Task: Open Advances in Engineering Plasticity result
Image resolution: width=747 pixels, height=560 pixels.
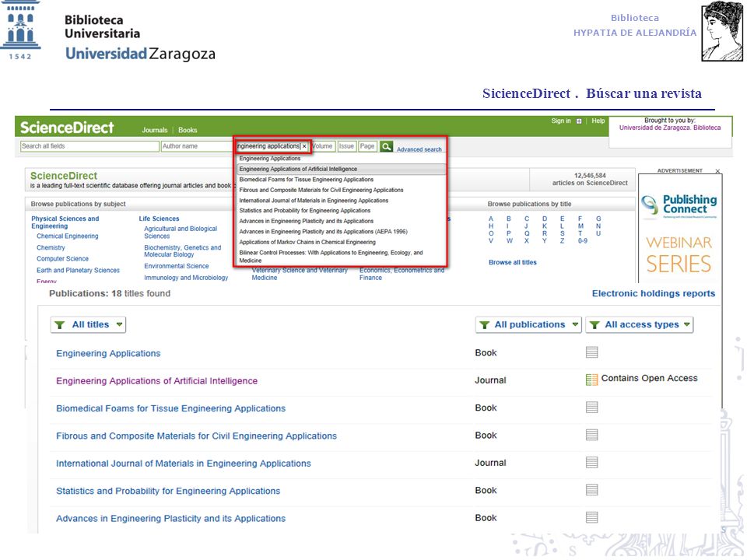Action: (170, 519)
